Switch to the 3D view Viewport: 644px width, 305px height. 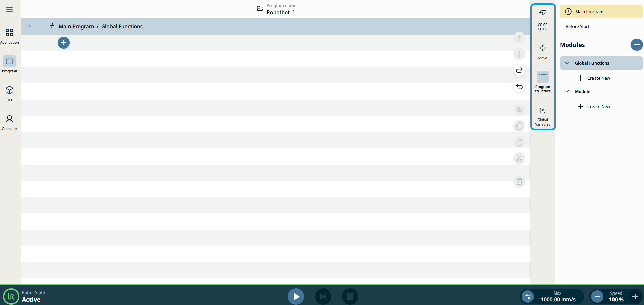tap(9, 93)
